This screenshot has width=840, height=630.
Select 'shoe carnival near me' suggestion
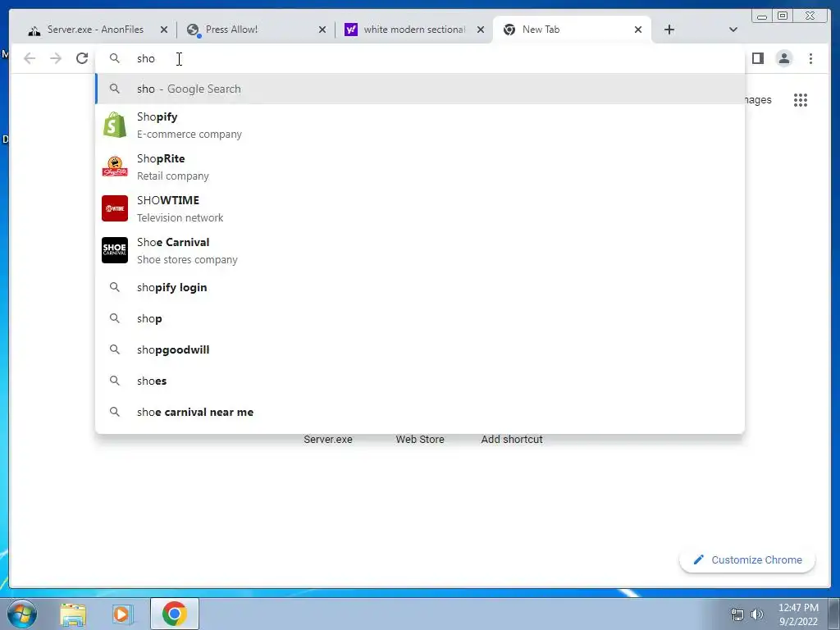[x=420, y=412]
